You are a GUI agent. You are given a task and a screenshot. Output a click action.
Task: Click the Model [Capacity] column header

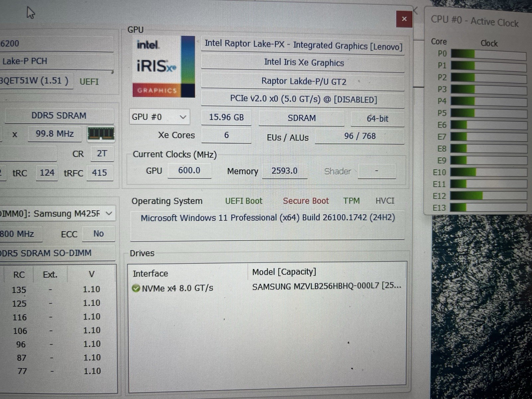(284, 272)
